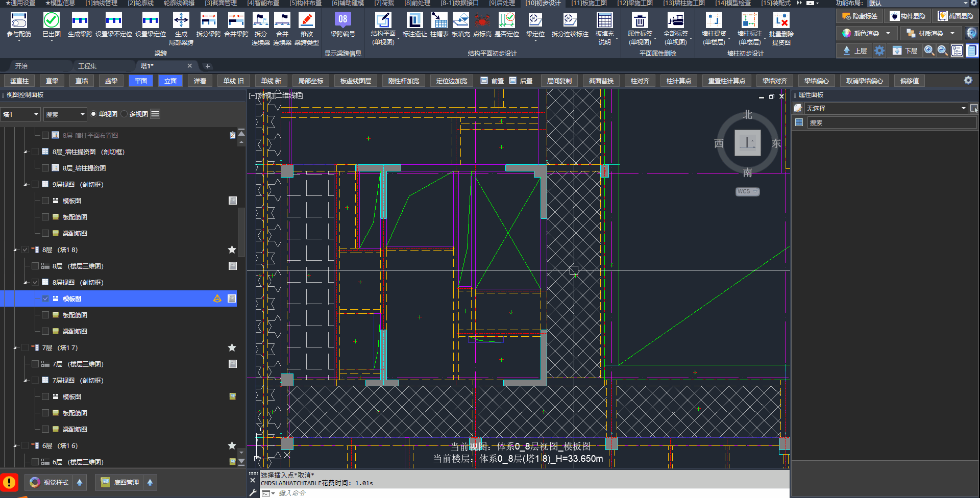Select the 多视图 radio button

point(125,114)
